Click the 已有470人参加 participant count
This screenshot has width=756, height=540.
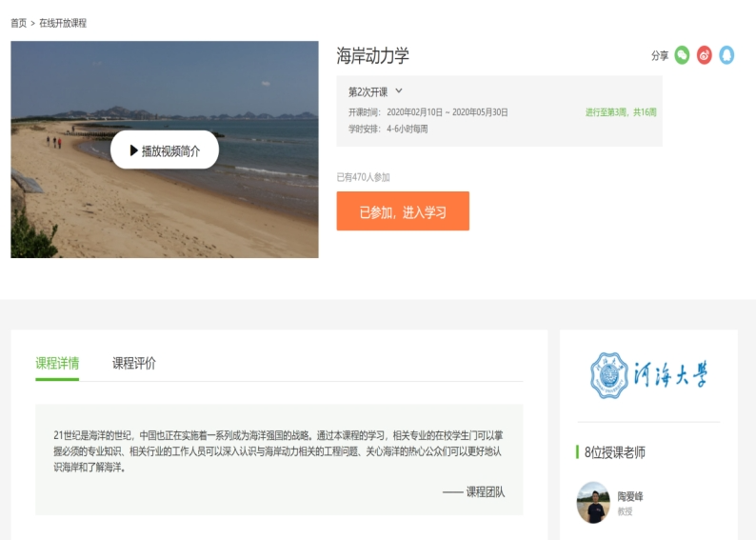point(364,177)
